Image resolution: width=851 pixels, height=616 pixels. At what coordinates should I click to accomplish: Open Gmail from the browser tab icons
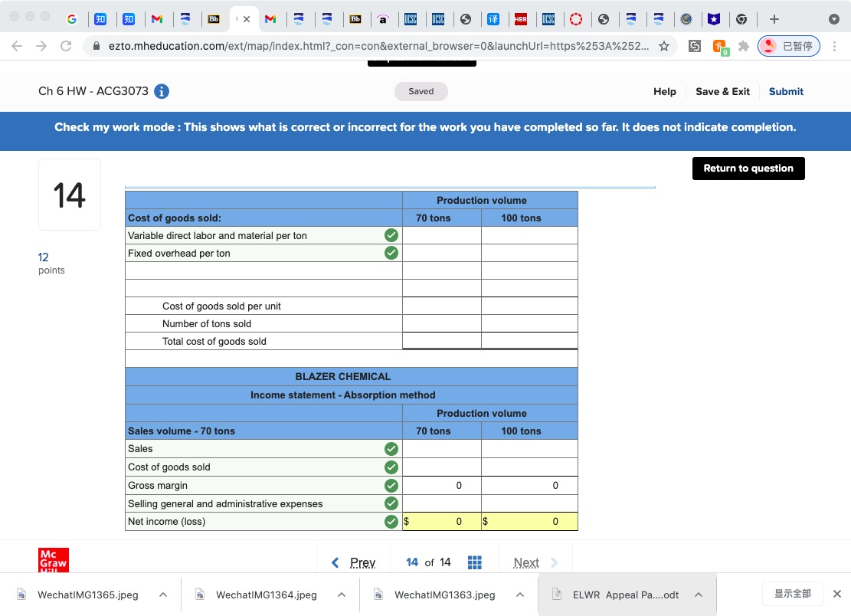coord(158,19)
